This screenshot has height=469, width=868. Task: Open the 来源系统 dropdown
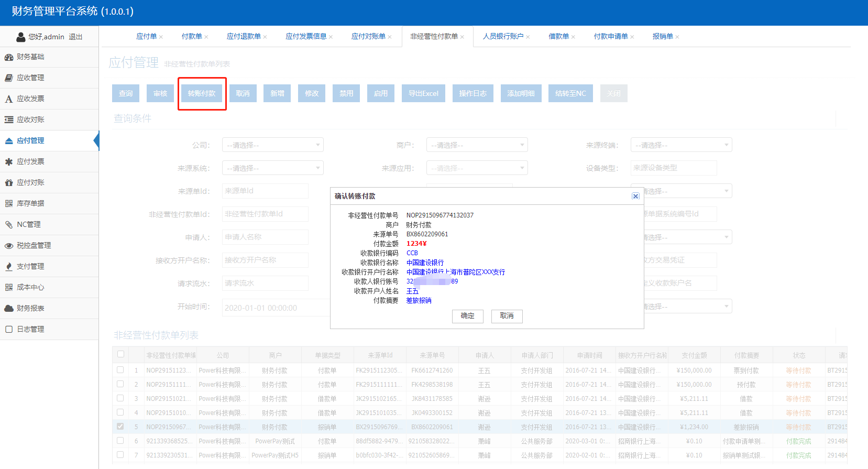click(x=272, y=168)
